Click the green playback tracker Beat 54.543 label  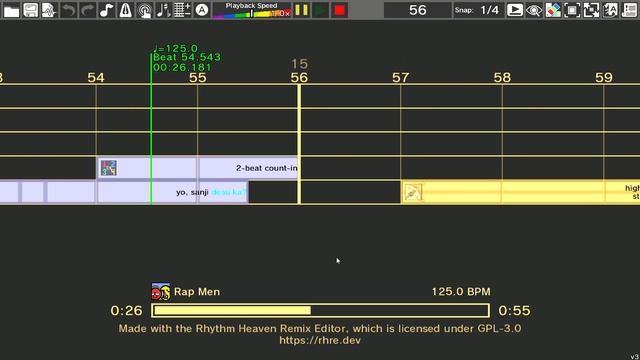coord(187,57)
